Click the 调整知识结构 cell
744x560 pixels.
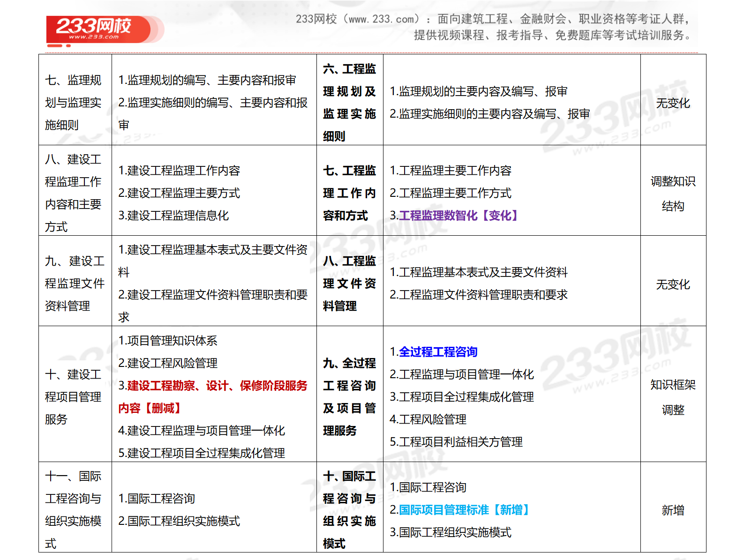[x=673, y=194]
